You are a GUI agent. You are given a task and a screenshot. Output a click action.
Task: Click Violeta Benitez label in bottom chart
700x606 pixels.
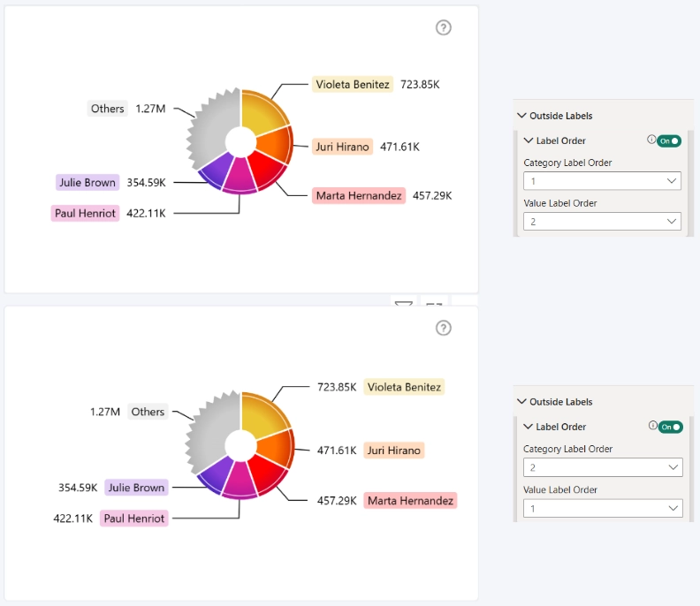coord(404,387)
